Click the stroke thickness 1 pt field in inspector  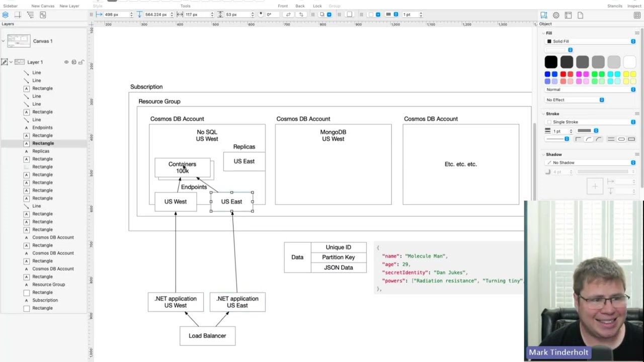point(560,131)
